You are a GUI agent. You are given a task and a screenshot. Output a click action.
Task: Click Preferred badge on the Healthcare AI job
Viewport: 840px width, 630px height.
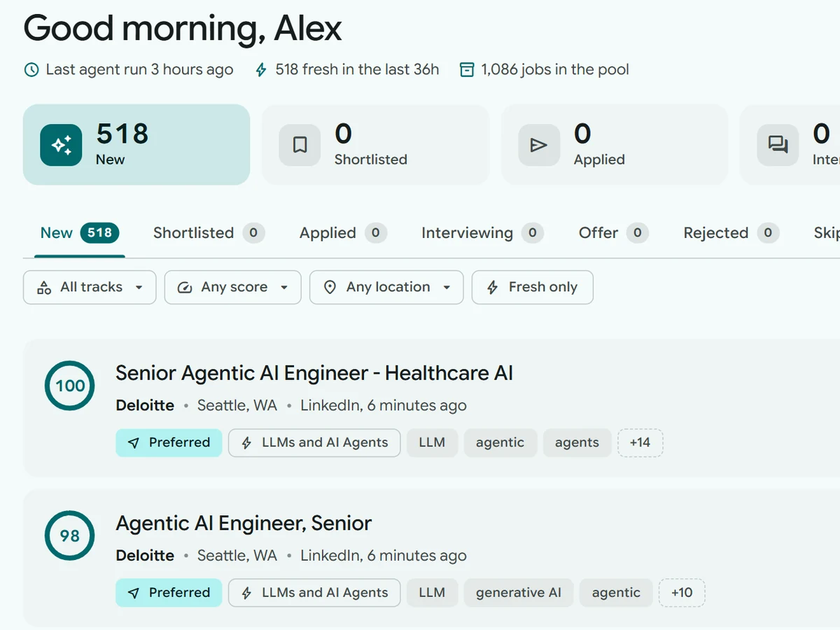169,442
